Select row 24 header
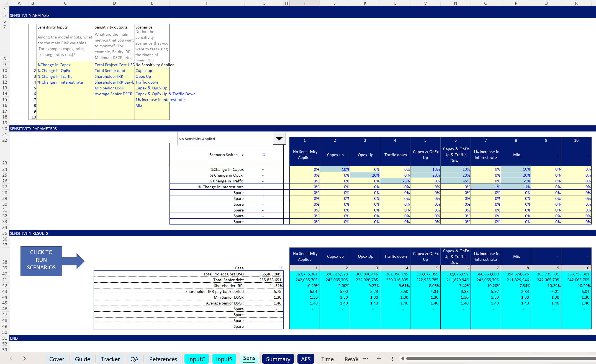 tap(4, 169)
